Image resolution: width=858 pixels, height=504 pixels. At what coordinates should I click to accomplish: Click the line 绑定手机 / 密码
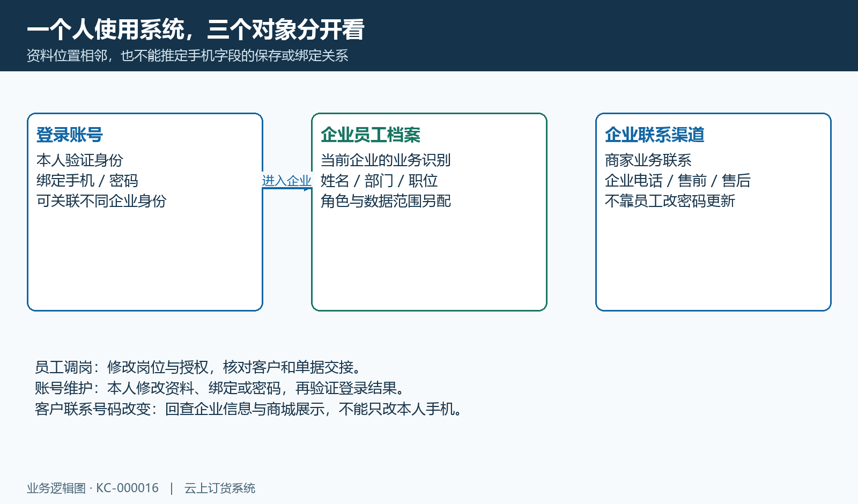click(87, 181)
